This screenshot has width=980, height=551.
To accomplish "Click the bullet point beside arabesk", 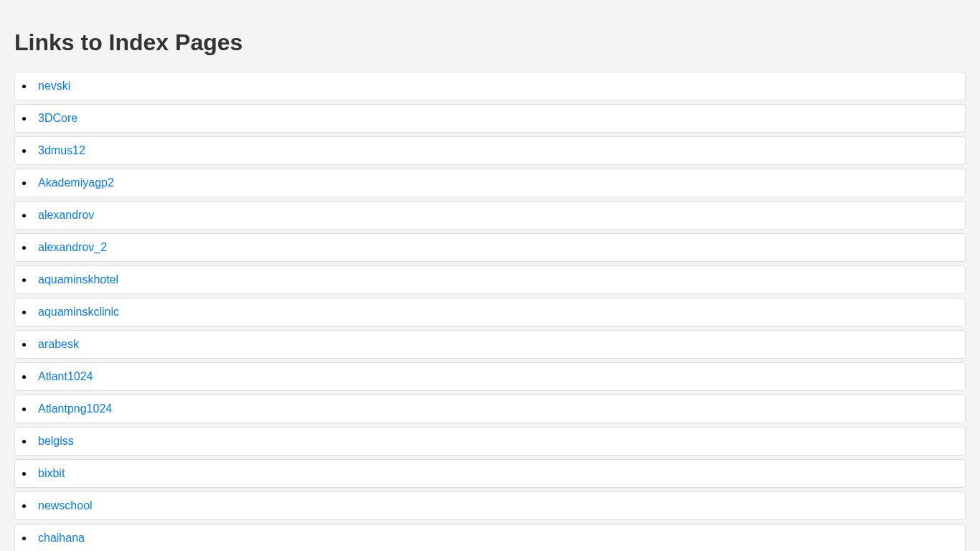I will (x=24, y=344).
